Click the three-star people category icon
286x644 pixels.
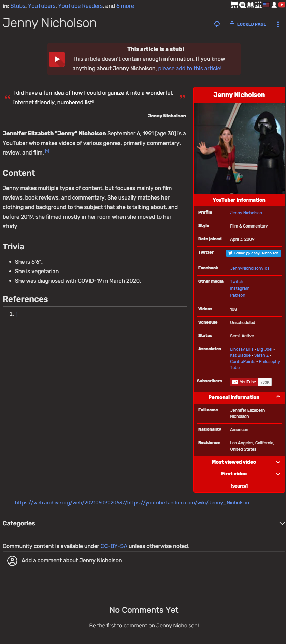(258, 5)
